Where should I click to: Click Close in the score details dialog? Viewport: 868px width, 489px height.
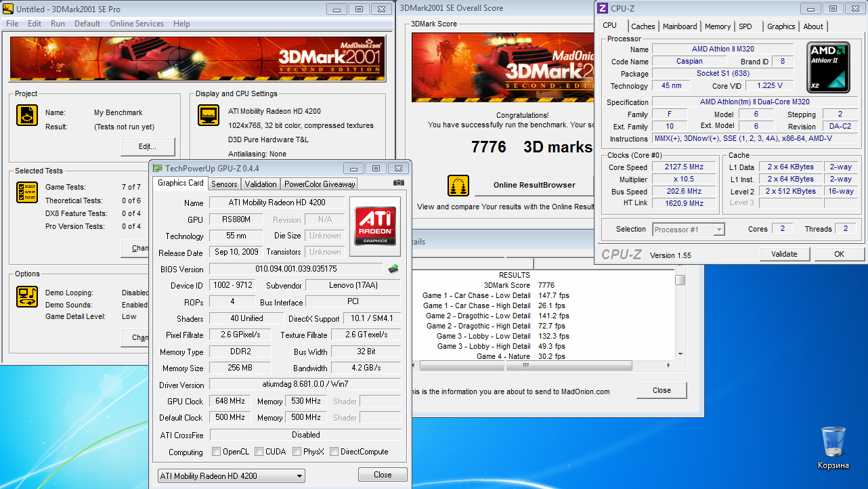(x=661, y=390)
